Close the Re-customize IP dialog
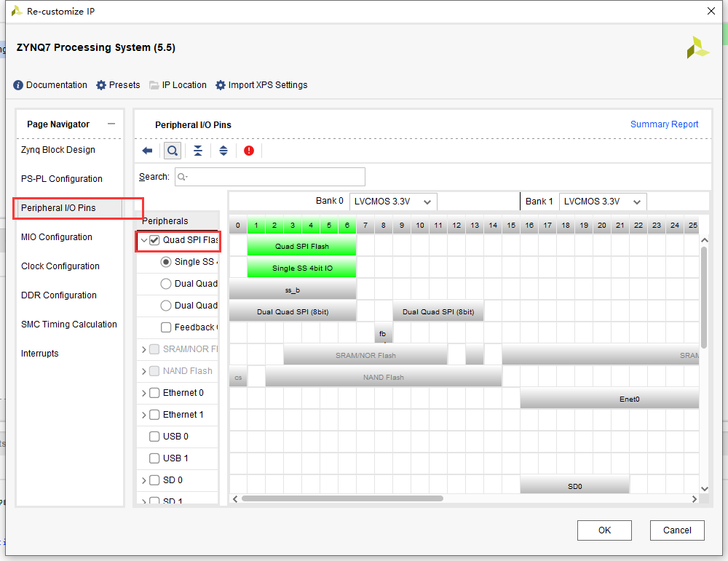Screen dimensions: 728x561 [711, 11]
